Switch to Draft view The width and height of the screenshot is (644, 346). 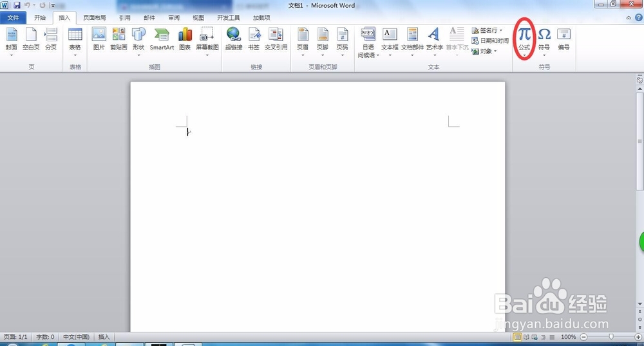click(x=552, y=337)
